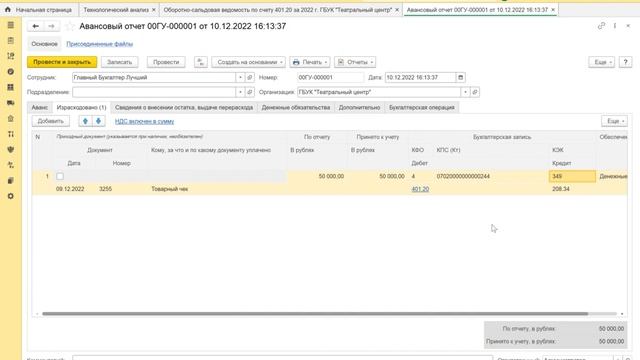640x360 pixels.
Task: Open the truck icon section in sidebar
Action: [11, 103]
